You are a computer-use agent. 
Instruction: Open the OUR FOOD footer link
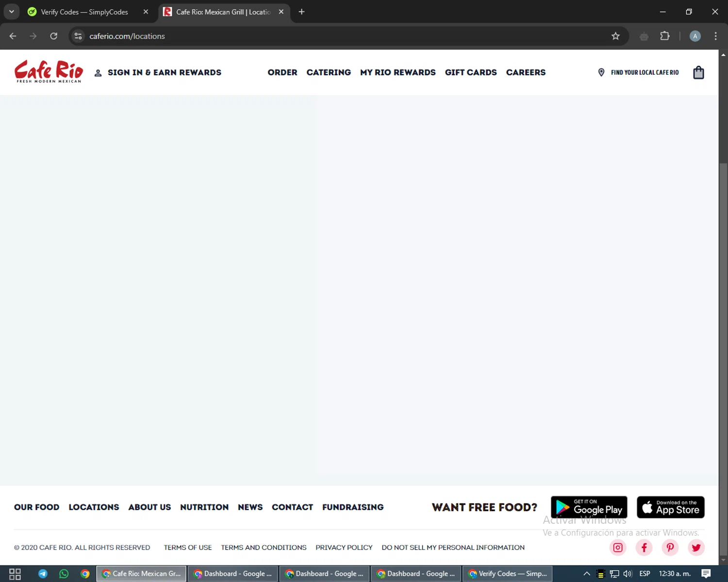click(x=37, y=507)
